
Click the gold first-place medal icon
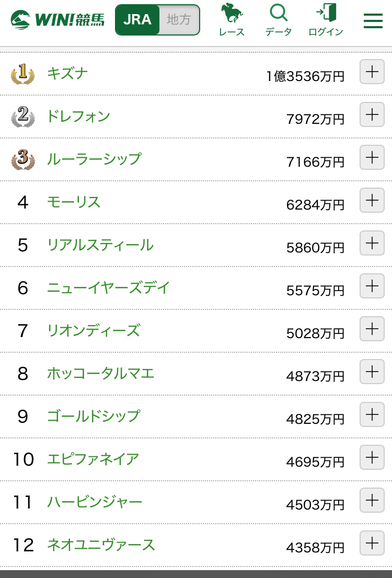(x=22, y=74)
